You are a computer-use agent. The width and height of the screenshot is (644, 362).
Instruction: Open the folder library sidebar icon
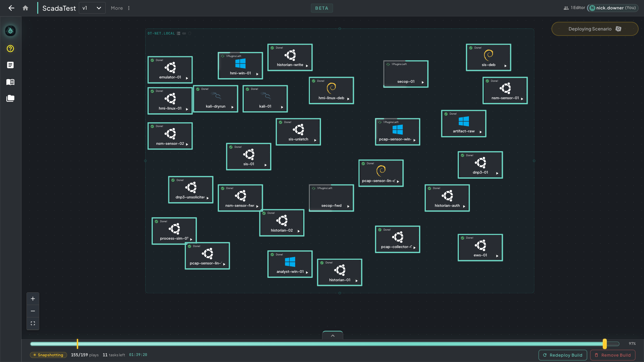click(10, 98)
